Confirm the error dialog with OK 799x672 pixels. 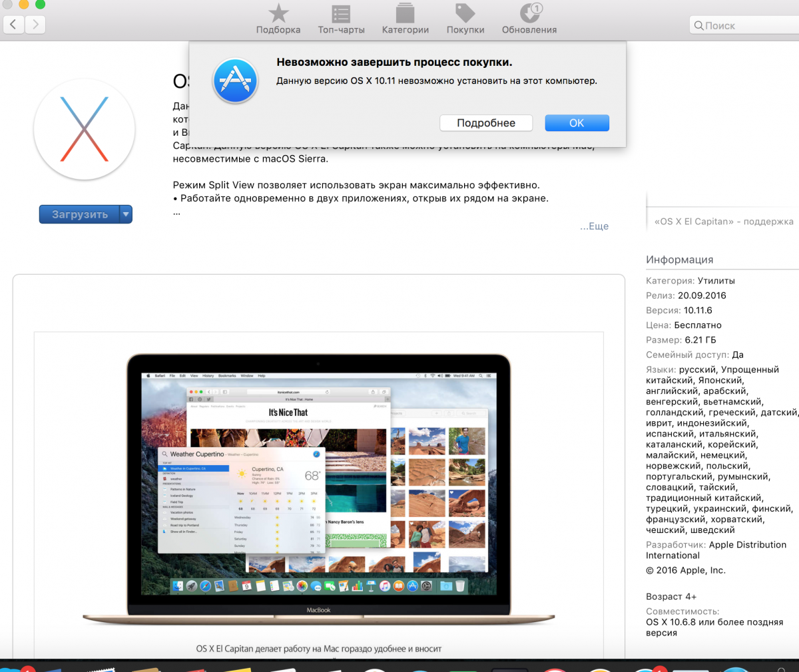(577, 123)
